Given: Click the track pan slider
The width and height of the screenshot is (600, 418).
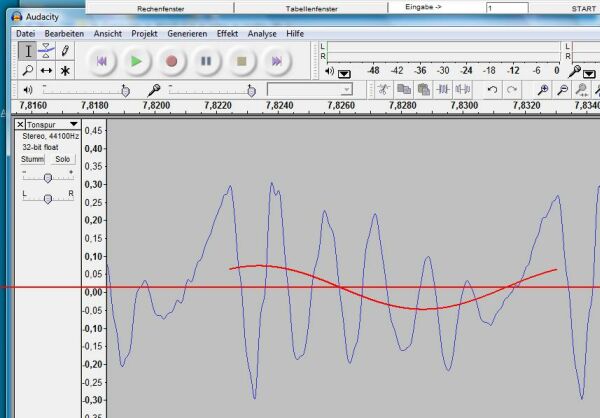Looking at the screenshot, I should click(x=48, y=198).
